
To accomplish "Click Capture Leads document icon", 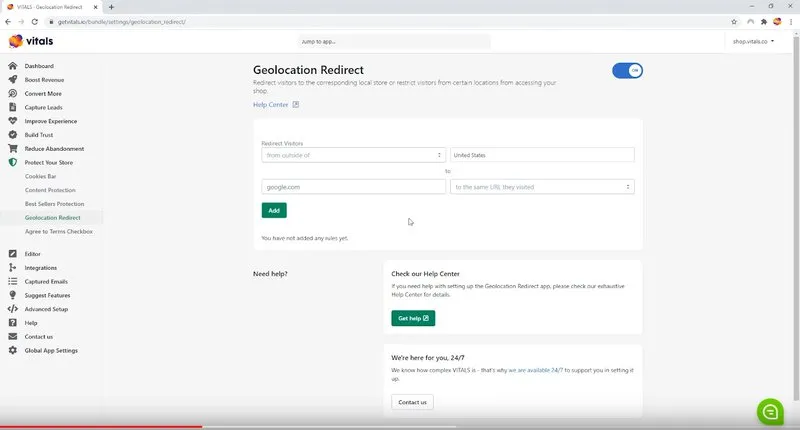I will tap(13, 107).
